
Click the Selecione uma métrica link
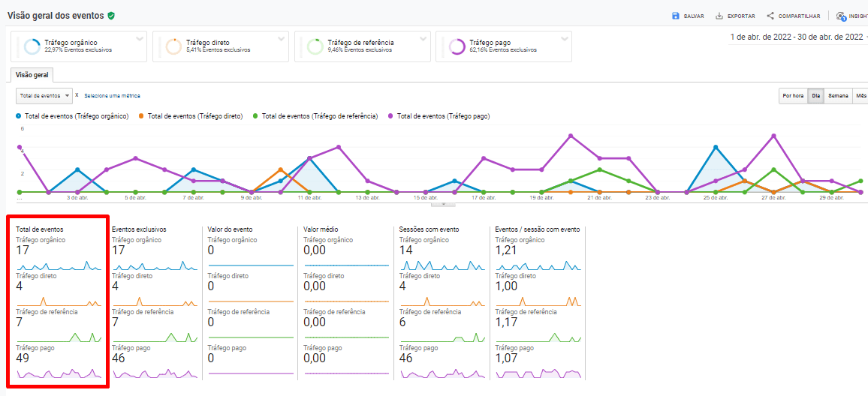point(112,96)
